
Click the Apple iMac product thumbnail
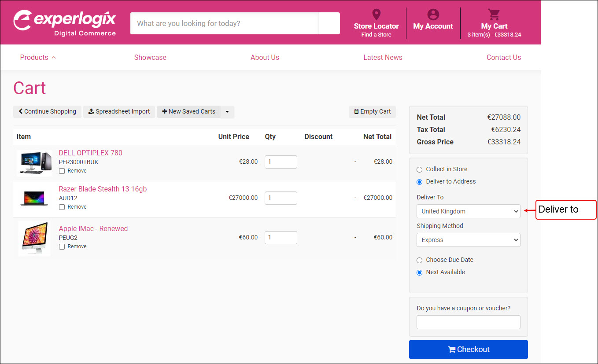pyautogui.click(x=34, y=238)
